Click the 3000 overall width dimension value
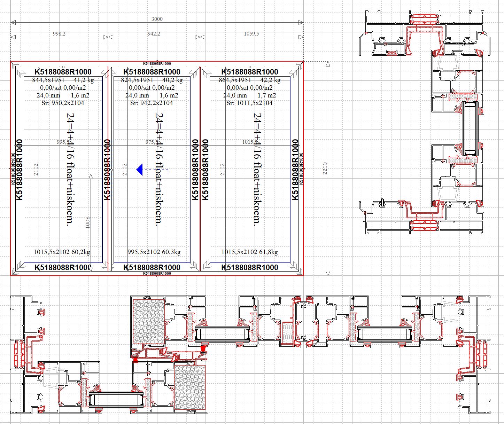 click(157, 19)
